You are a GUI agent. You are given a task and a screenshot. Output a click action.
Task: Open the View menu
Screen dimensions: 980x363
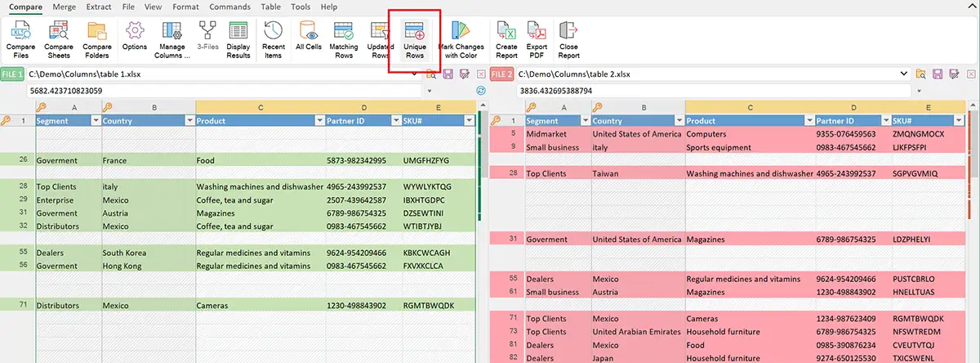click(x=153, y=7)
